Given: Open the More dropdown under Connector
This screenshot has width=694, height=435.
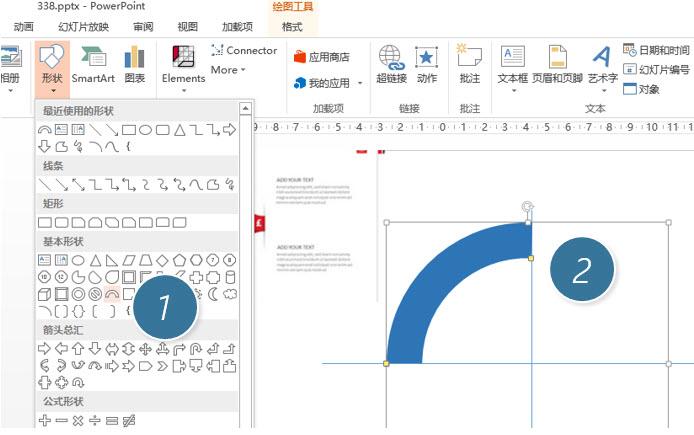Looking at the screenshot, I should [x=228, y=70].
